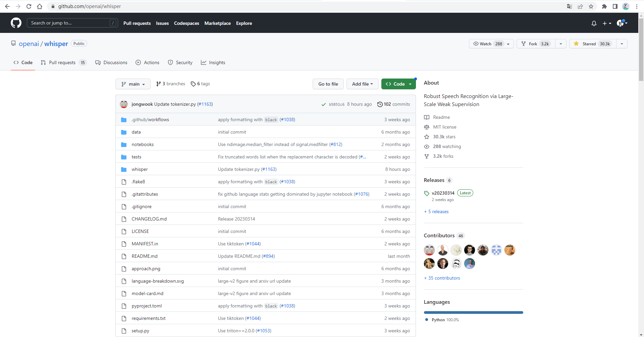Open the 102 commits history

tap(393, 104)
